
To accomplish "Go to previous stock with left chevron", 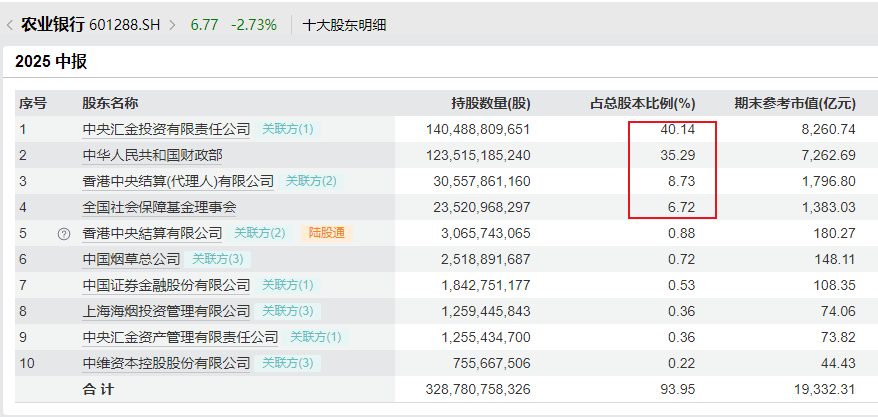I will click(10, 25).
